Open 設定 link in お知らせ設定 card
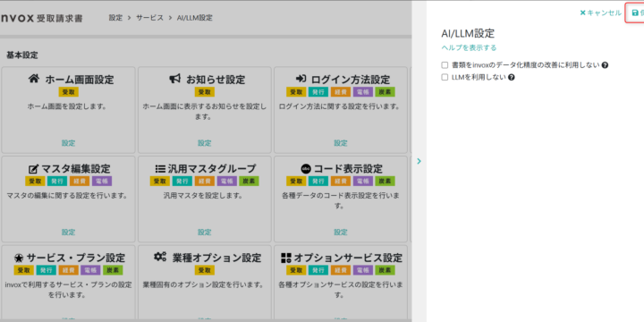Screen dimensions: 644x322 (204, 143)
